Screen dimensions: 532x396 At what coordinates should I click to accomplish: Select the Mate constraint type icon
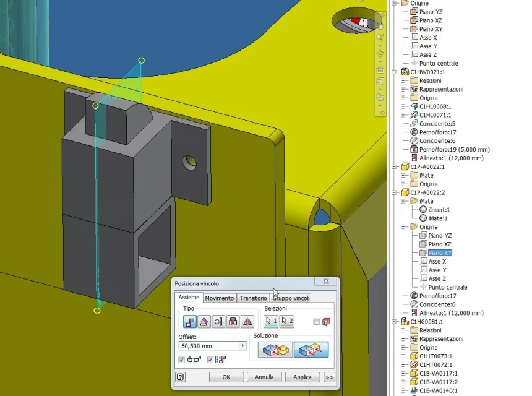[190, 321]
